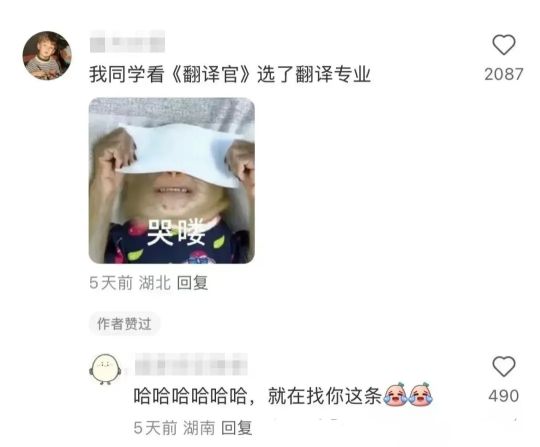Click 回复 under the 湖南 comment
The image size is (540, 447).
coord(236,428)
